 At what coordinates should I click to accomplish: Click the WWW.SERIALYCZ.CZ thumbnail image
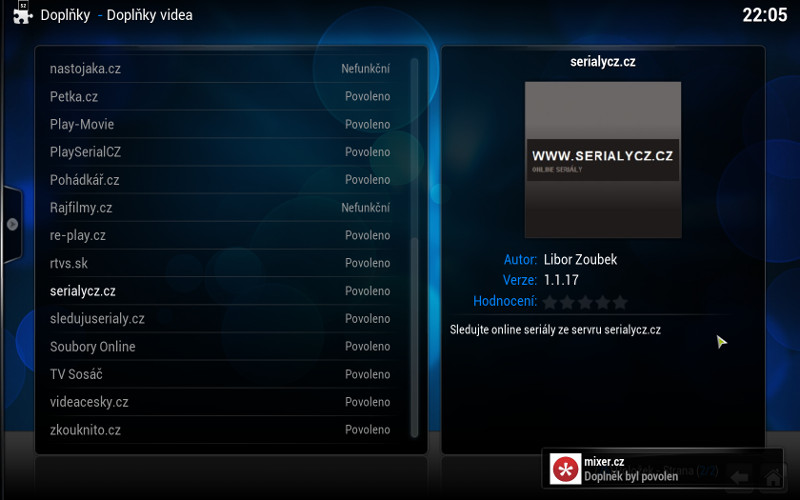pos(603,160)
